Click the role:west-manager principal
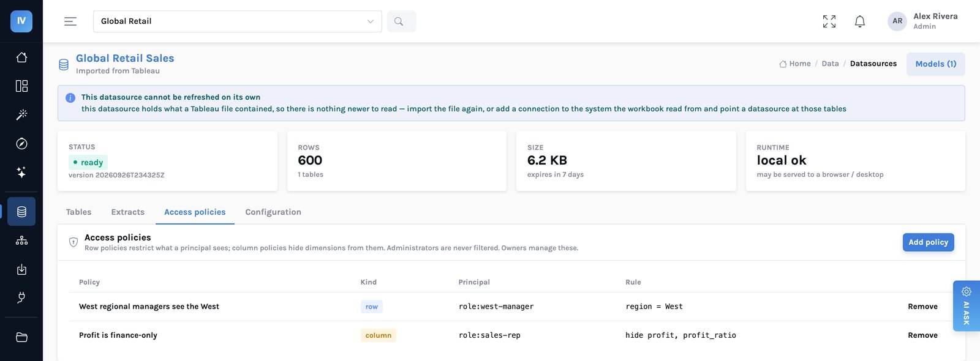Image resolution: width=980 pixels, height=361 pixels. 496,307
